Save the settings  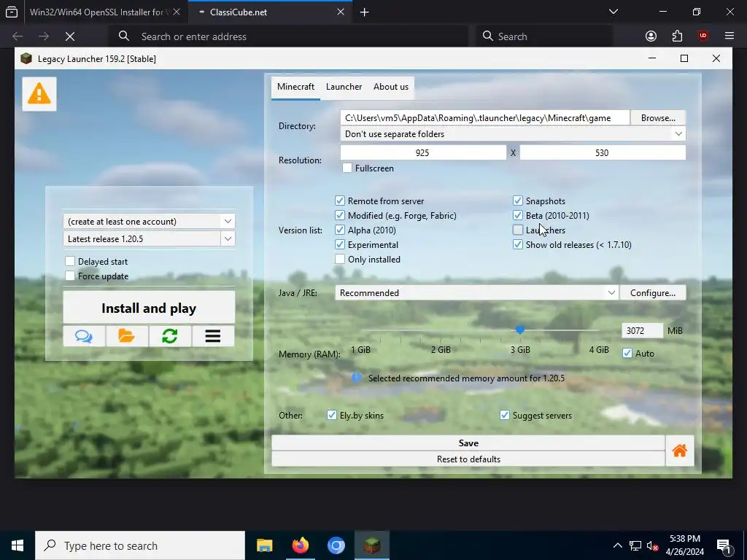pyautogui.click(x=468, y=443)
